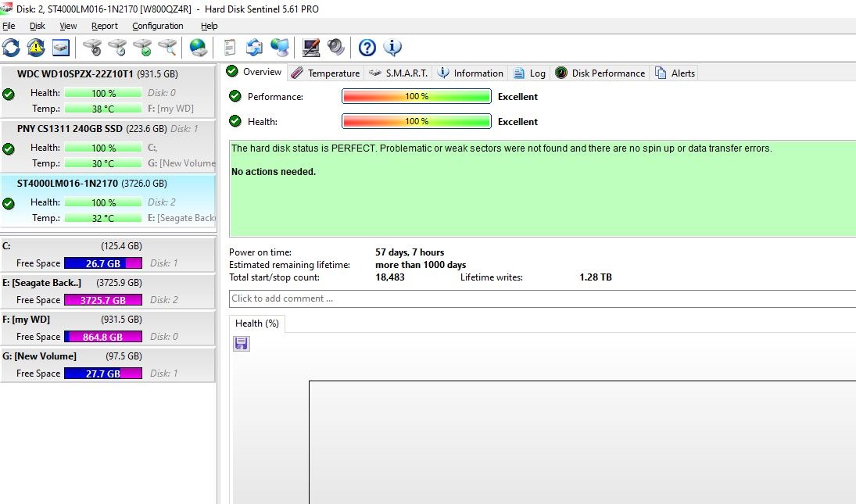Select the PNY CS1311 240GB SSD disk

(x=70, y=129)
